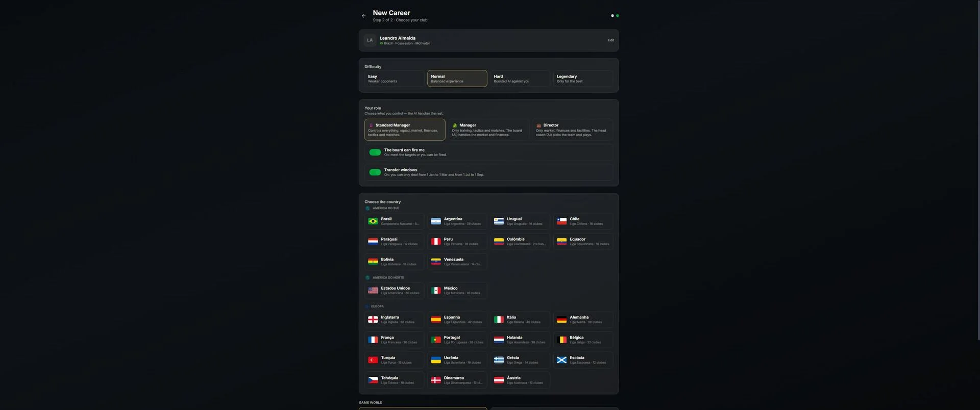Image resolution: width=980 pixels, height=410 pixels.
Task: Select Hard difficulty
Action: coord(520,79)
